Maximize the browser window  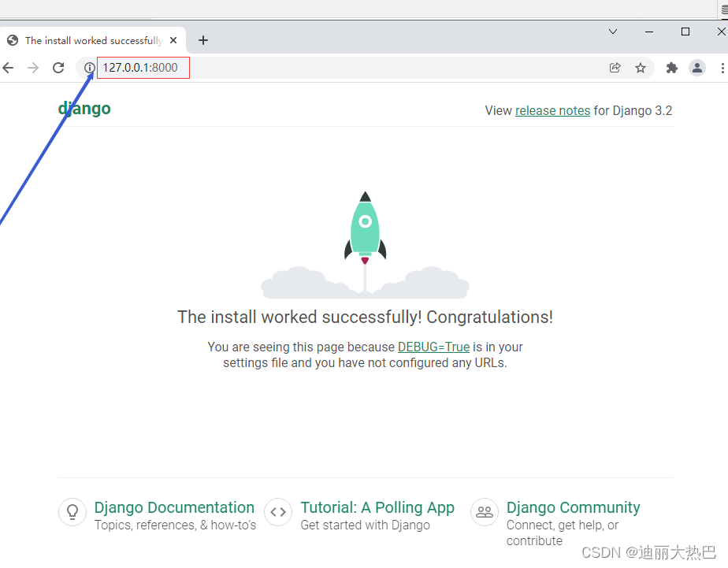[685, 32]
